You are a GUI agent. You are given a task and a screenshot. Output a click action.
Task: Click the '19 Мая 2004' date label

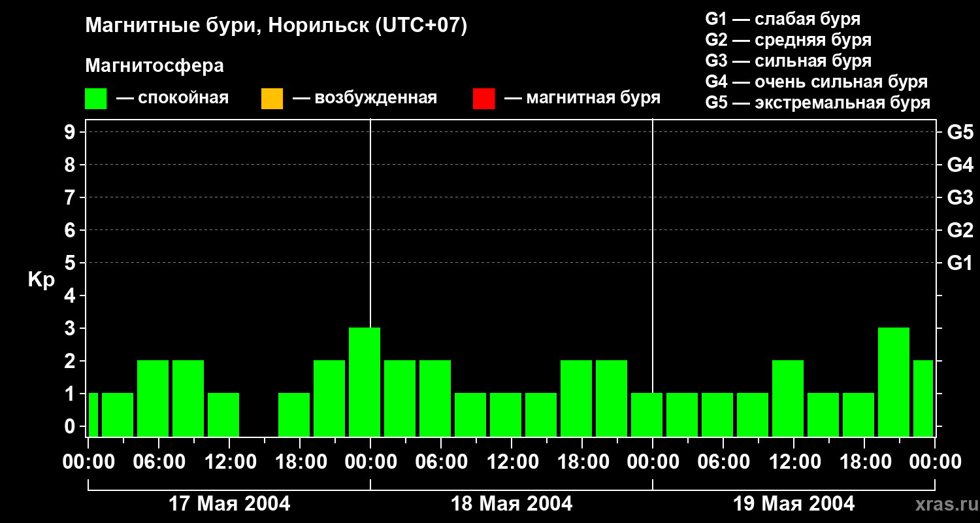[794, 503]
